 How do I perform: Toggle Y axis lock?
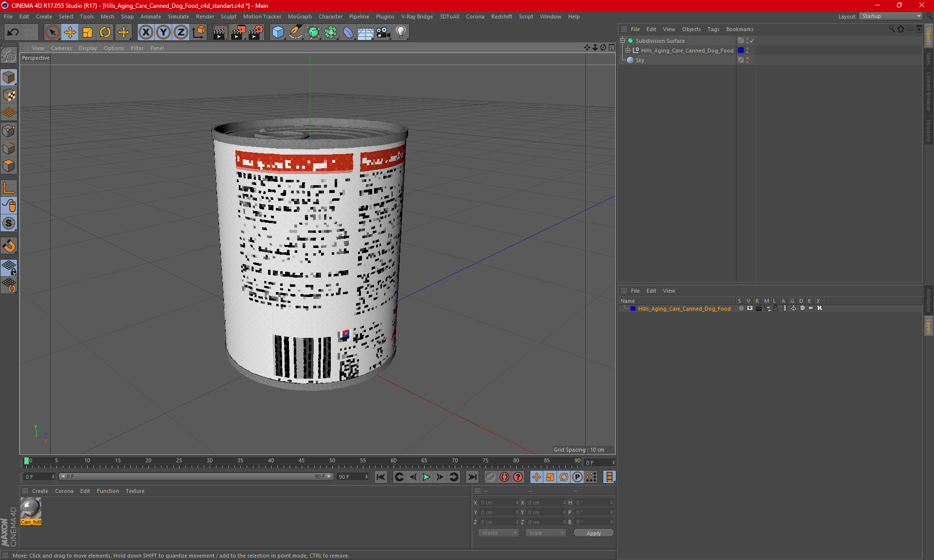click(x=163, y=33)
